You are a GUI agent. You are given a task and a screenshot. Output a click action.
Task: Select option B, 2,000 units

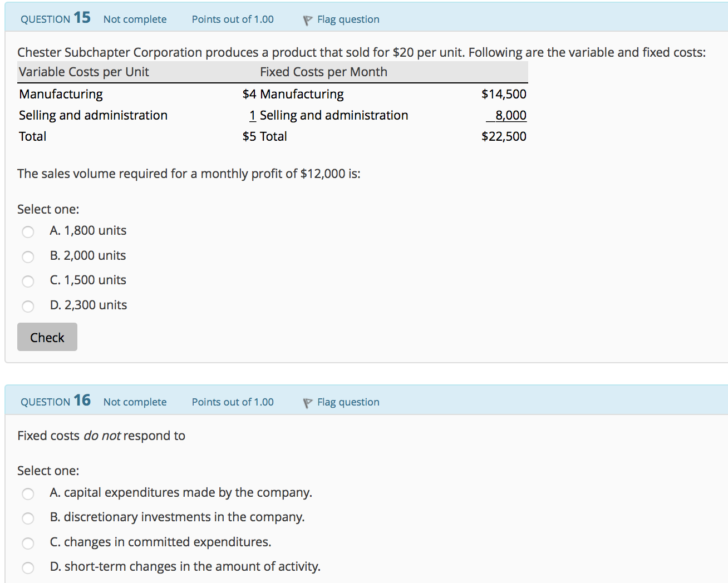click(28, 256)
